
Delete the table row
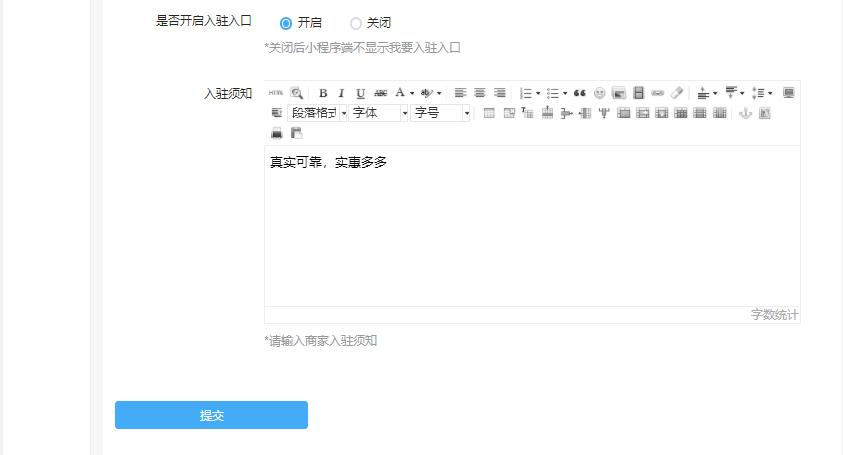tap(566, 113)
